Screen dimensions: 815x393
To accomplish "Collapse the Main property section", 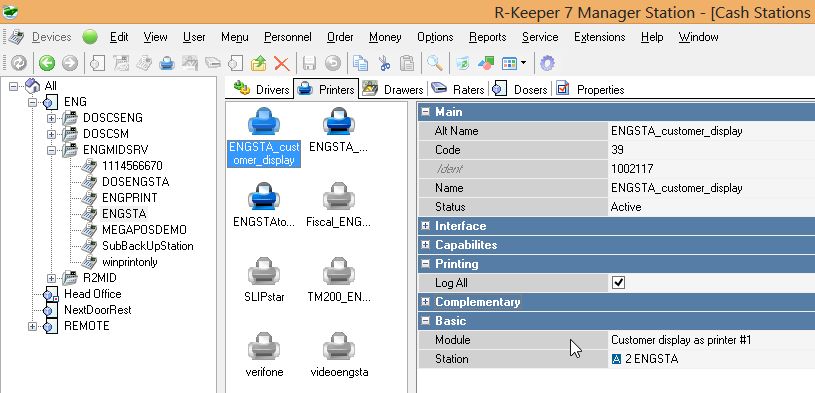I will coord(426,112).
